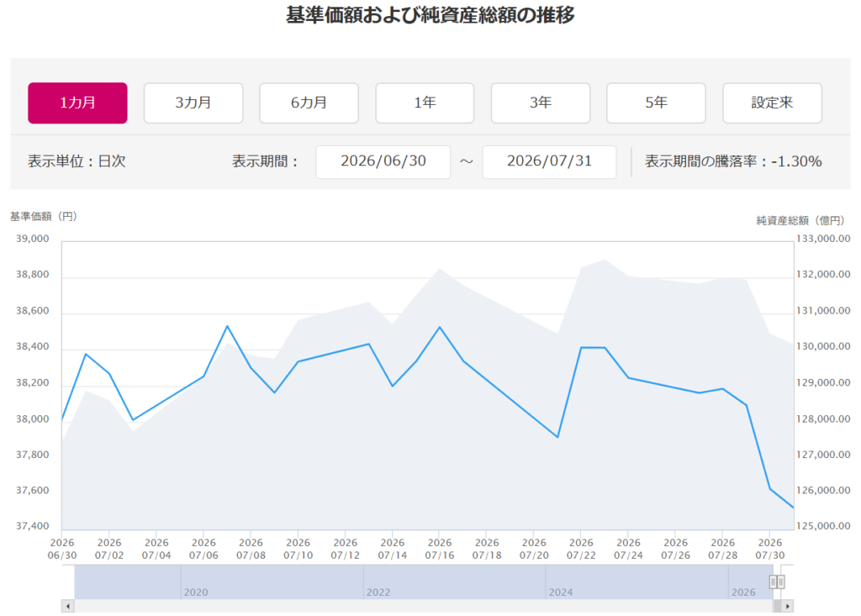The height and width of the screenshot is (616, 861).
Task: Click the horizontal scrollbar thumb at right
Action: [777, 606]
